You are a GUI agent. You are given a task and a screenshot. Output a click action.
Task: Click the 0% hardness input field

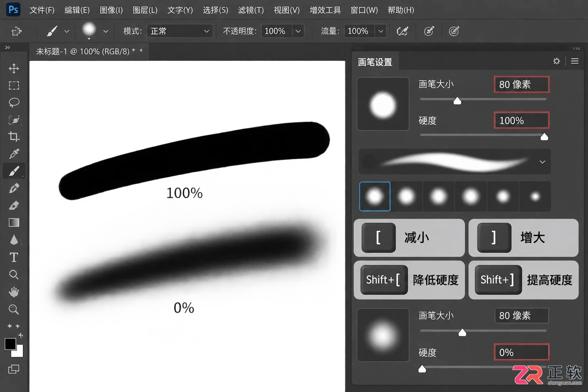point(521,352)
